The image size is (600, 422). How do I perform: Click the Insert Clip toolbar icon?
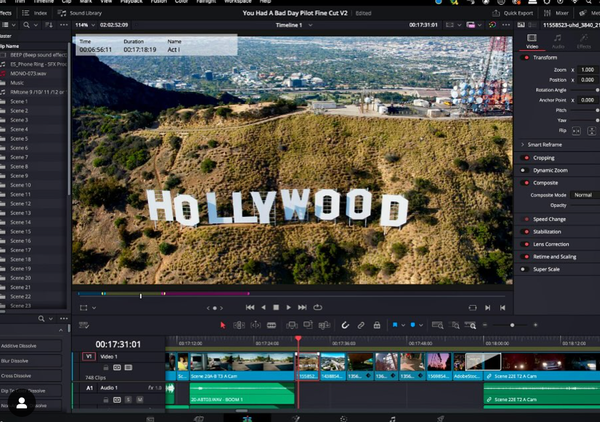click(x=292, y=325)
